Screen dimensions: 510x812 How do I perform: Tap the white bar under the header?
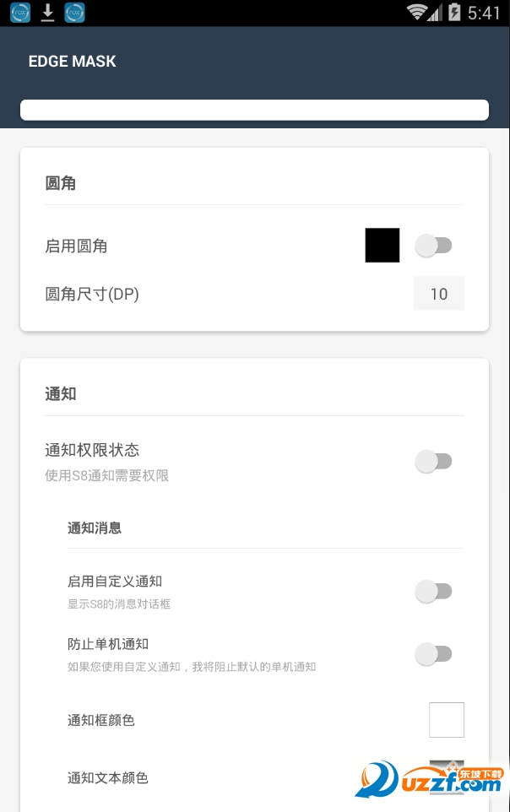click(x=254, y=110)
